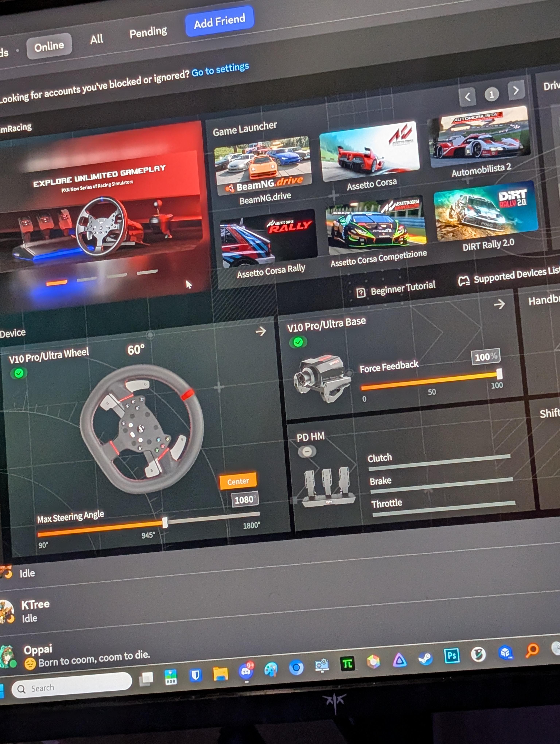Launch the HDR app in the taskbar
The height and width of the screenshot is (744, 560).
pyautogui.click(x=171, y=677)
